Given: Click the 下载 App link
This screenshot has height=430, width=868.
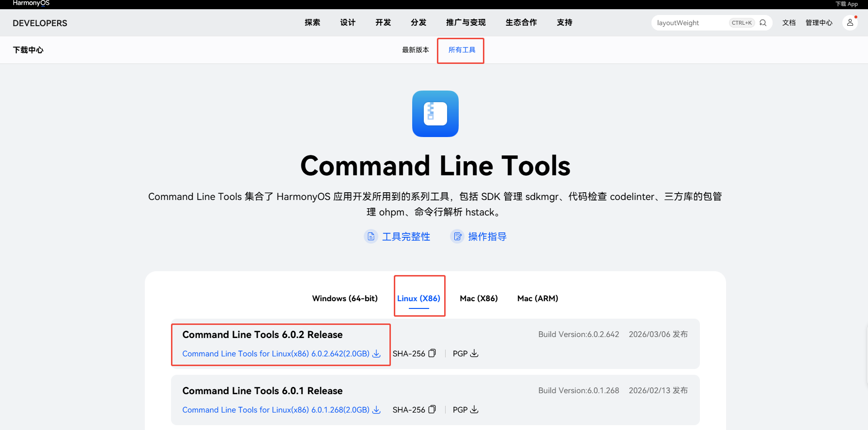Looking at the screenshot, I should point(847,4).
